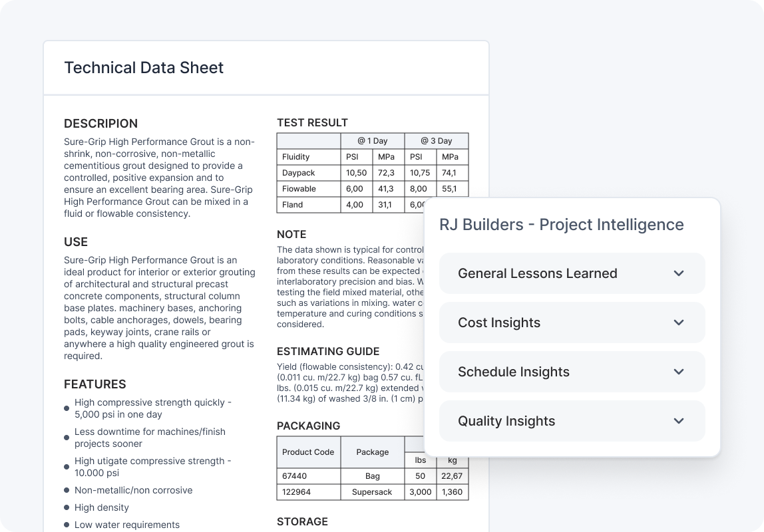Click the Schedule Insights label
The height and width of the screenshot is (532, 764).
coord(513,372)
